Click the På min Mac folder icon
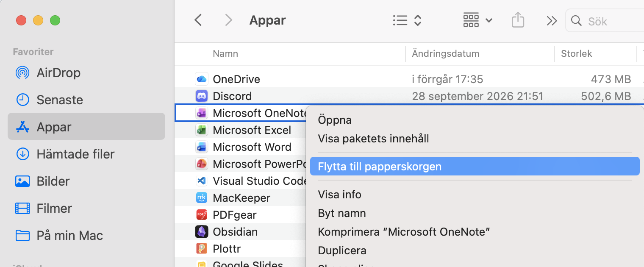The image size is (644, 267). click(22, 236)
